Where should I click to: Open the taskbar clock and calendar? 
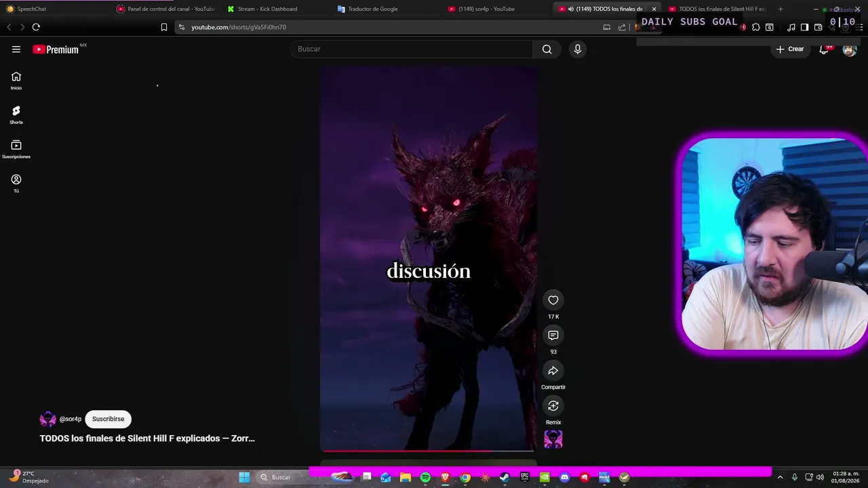(x=846, y=477)
